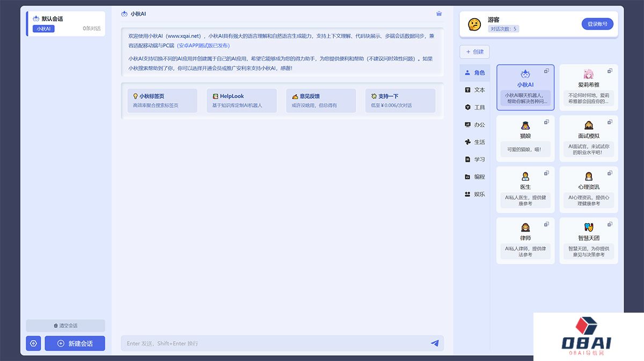
Task: Select the 默认会话 conversation item
Action: click(x=65, y=24)
